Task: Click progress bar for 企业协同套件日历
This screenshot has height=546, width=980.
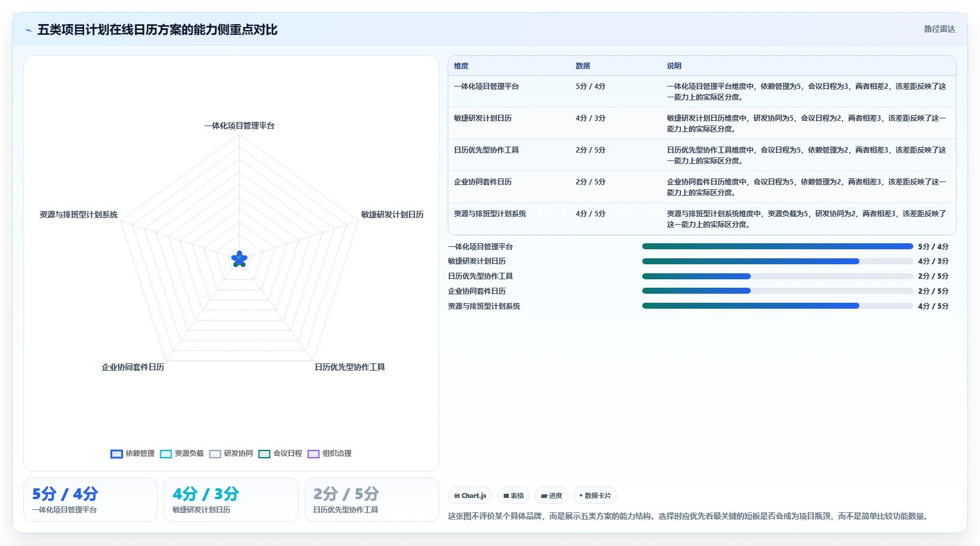Action: pyautogui.click(x=777, y=291)
